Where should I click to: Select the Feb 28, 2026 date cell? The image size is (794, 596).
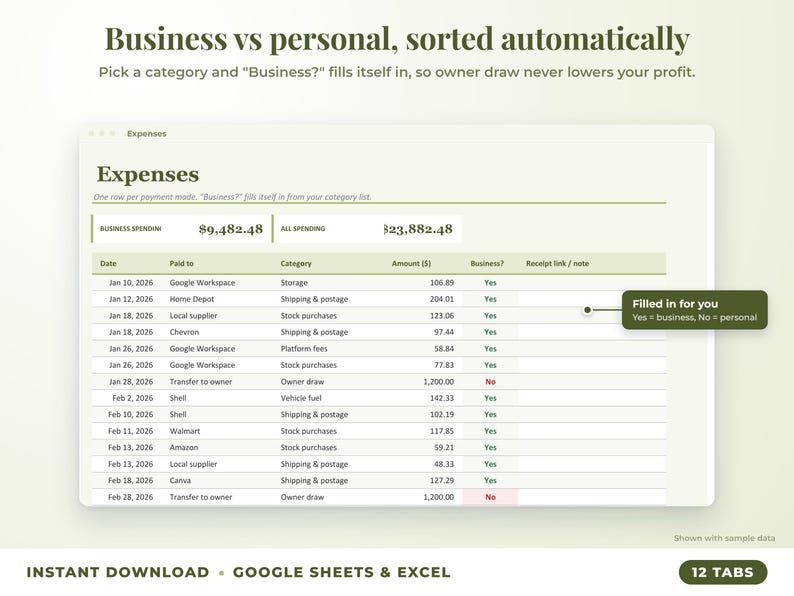pyautogui.click(x=130, y=497)
